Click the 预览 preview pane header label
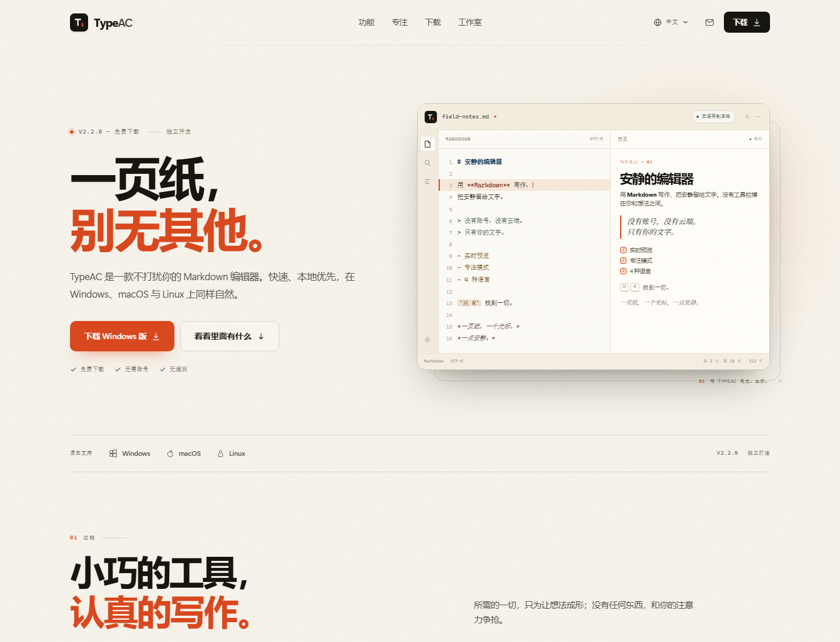The image size is (840, 642). [x=622, y=139]
